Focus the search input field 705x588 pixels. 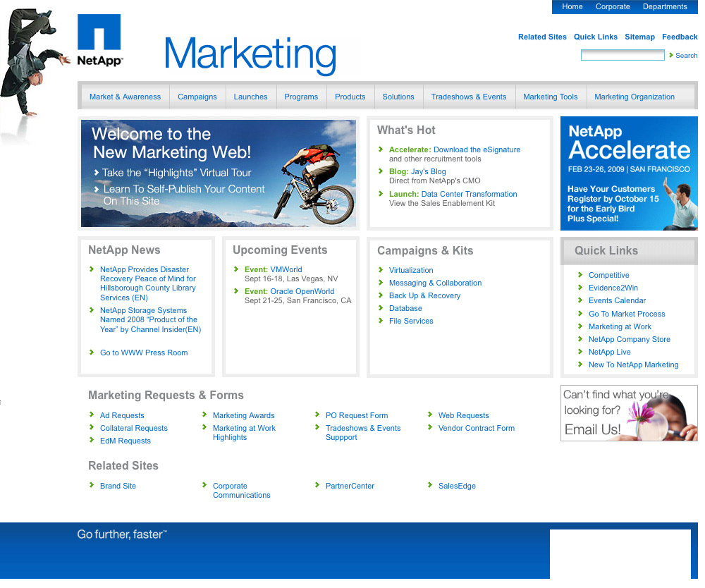(623, 55)
